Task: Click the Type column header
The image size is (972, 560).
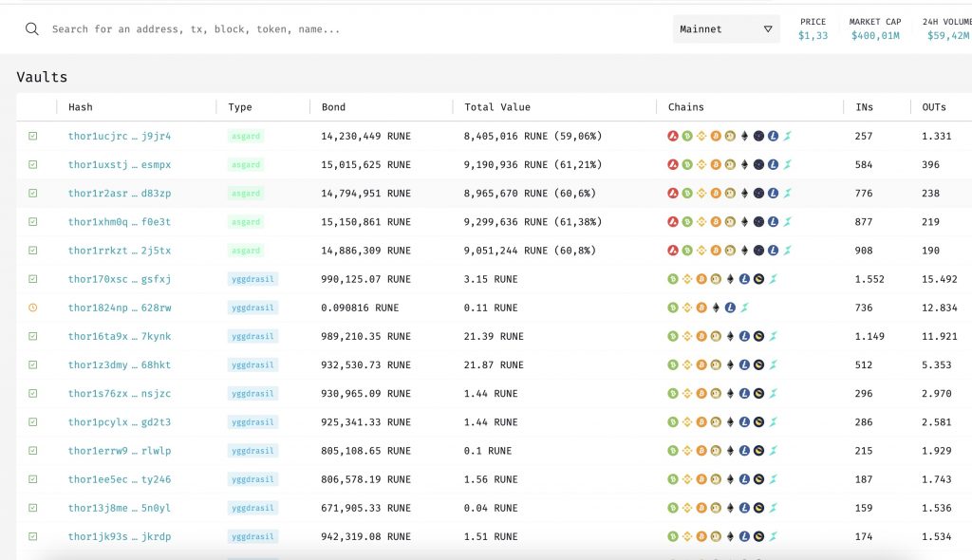Action: pos(240,106)
